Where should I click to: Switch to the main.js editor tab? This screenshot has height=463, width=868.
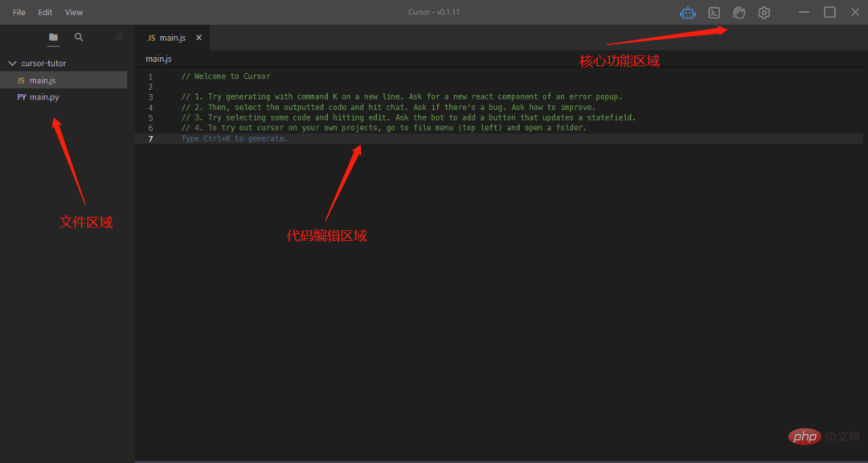pyautogui.click(x=172, y=38)
